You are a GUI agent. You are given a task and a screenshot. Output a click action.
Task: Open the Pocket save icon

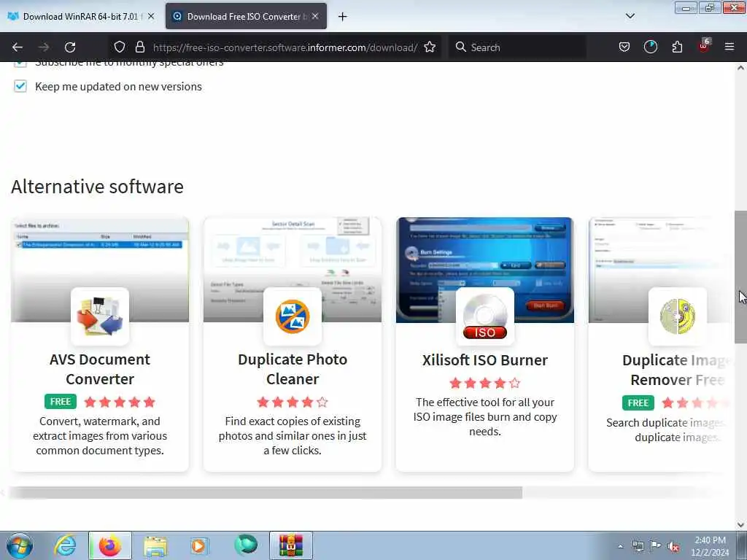624,47
